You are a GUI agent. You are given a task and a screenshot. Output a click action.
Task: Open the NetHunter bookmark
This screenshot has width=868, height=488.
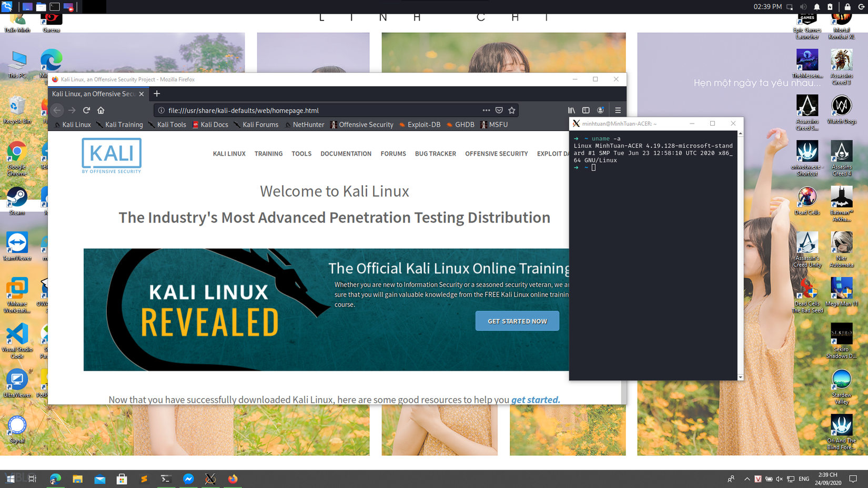pyautogui.click(x=305, y=125)
